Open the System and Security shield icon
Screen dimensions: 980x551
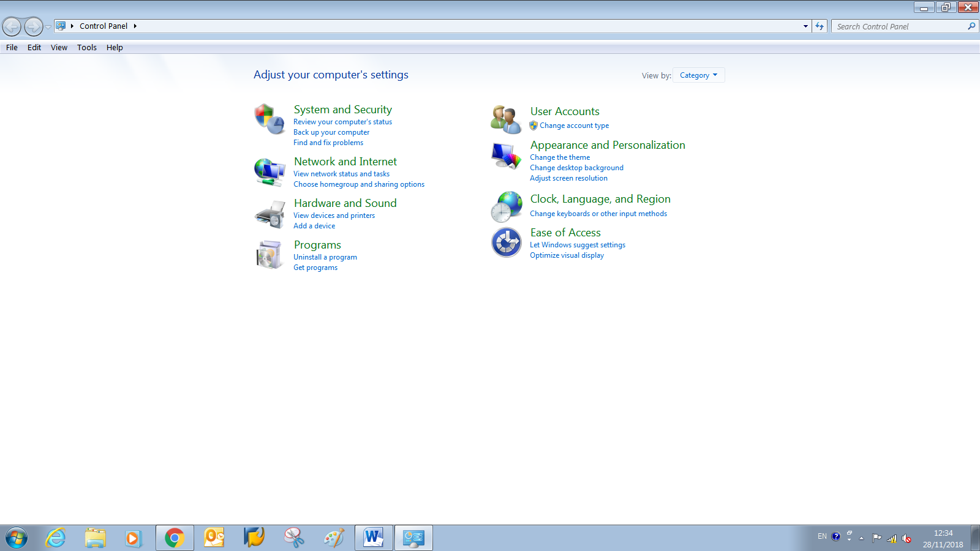pyautogui.click(x=269, y=119)
